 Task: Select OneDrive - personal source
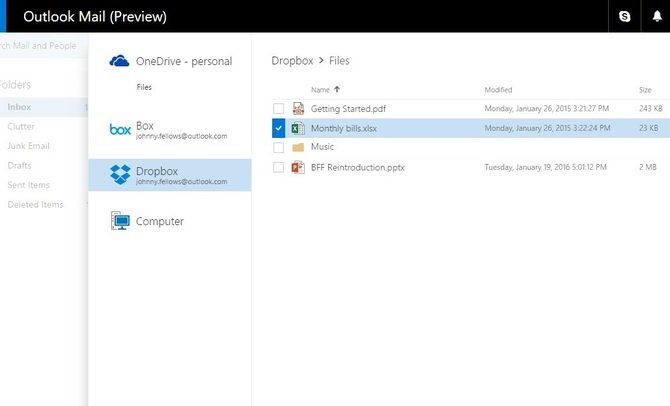click(183, 61)
